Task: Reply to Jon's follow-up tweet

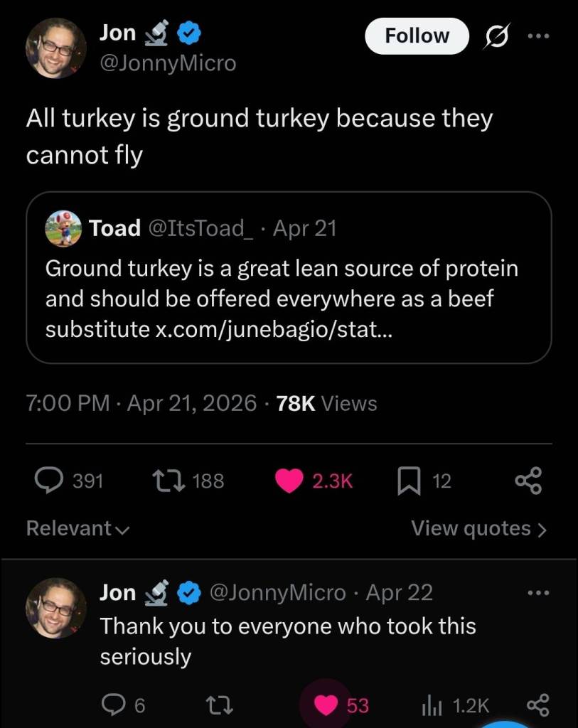Action: (112, 705)
